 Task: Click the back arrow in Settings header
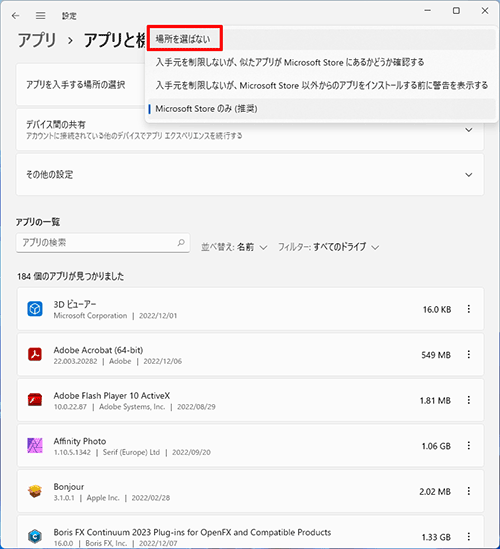15,16
